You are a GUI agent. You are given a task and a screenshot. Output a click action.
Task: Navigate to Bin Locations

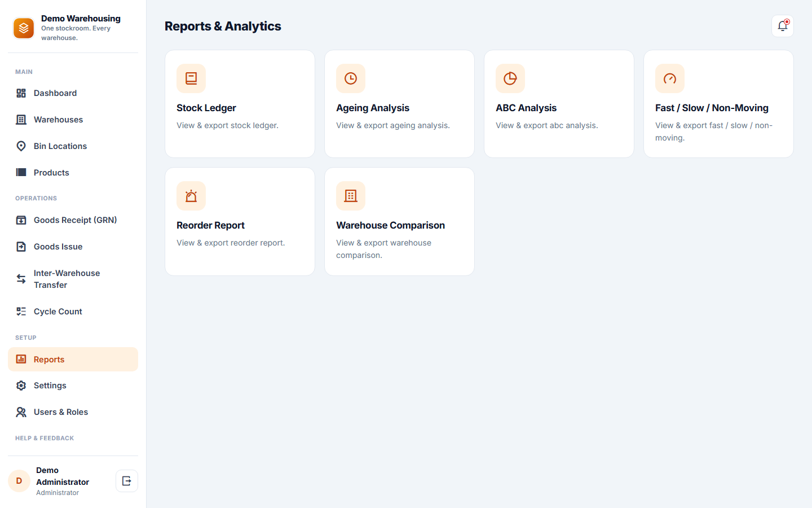coord(73,146)
